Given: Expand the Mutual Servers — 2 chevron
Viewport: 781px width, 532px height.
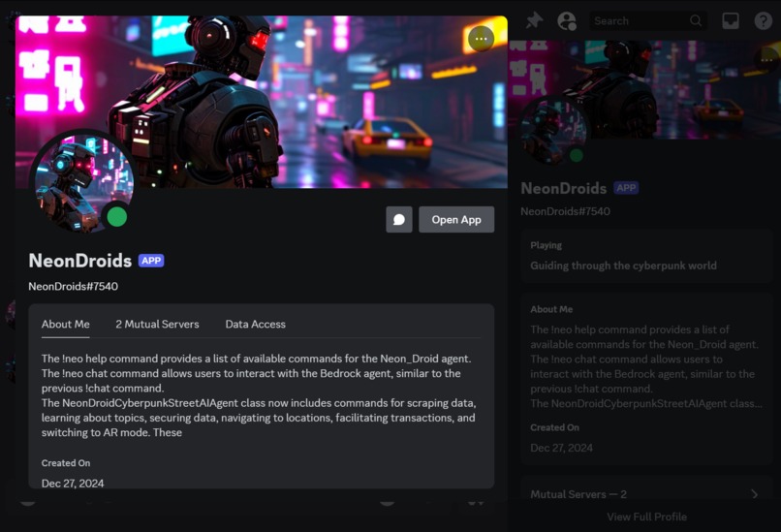Looking at the screenshot, I should click(755, 494).
